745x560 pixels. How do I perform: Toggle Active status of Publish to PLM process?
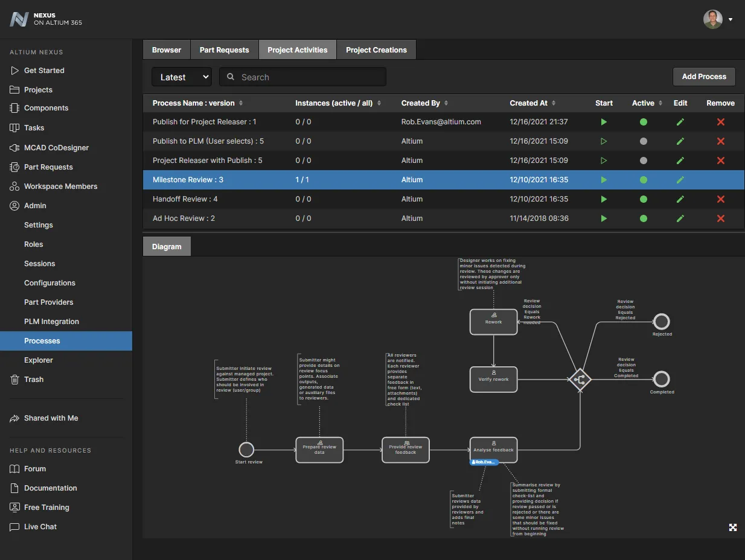pyautogui.click(x=643, y=141)
